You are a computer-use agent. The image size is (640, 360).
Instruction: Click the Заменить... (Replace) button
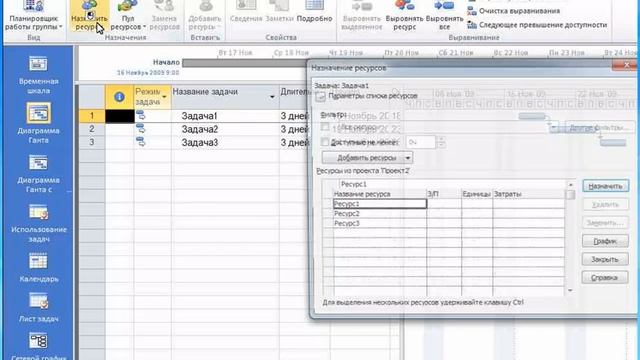pos(605,223)
